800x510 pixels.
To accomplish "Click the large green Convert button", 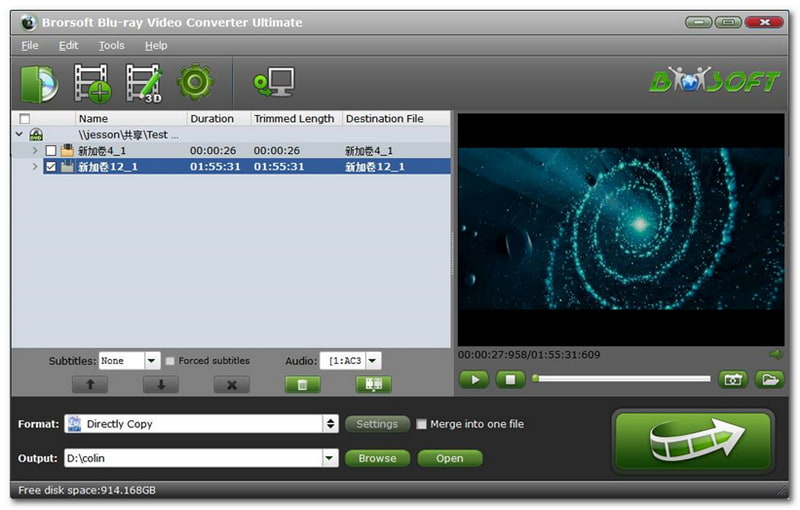I will [692, 441].
